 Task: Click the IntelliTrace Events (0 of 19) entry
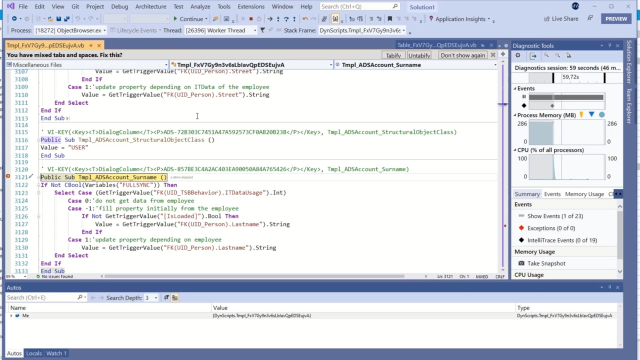[x=562, y=240]
